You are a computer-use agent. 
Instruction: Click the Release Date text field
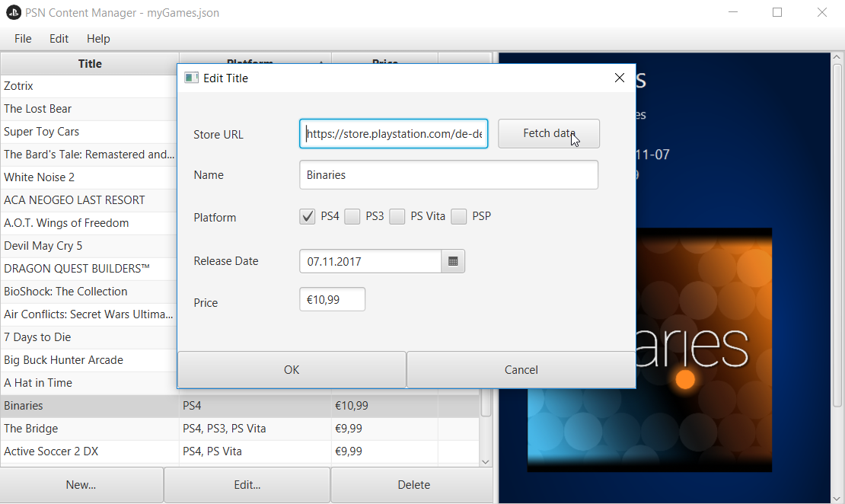[x=371, y=261]
